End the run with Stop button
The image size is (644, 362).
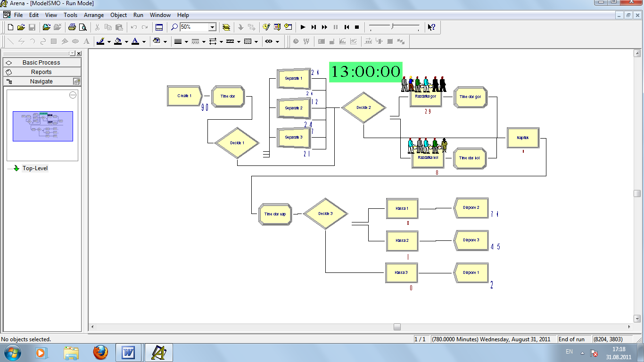point(357,27)
